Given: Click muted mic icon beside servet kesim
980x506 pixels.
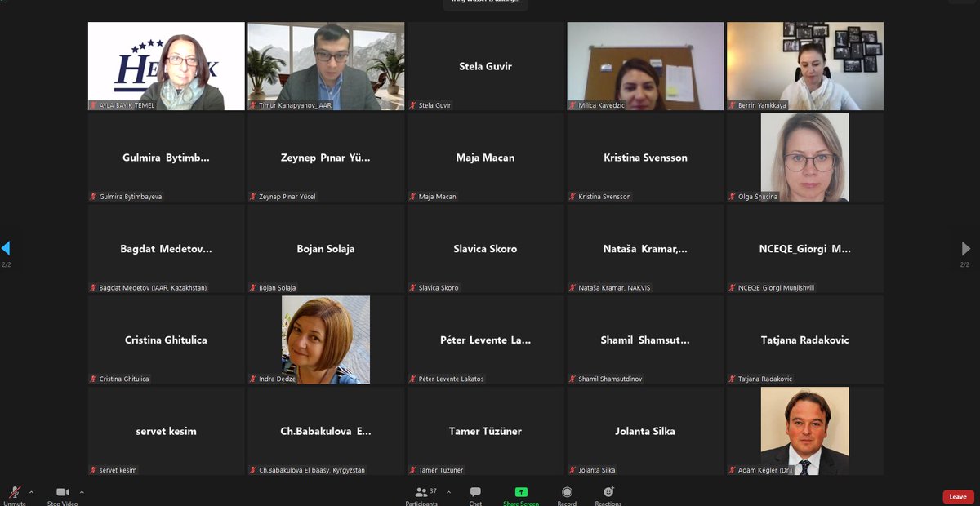Looking at the screenshot, I should click(93, 471).
